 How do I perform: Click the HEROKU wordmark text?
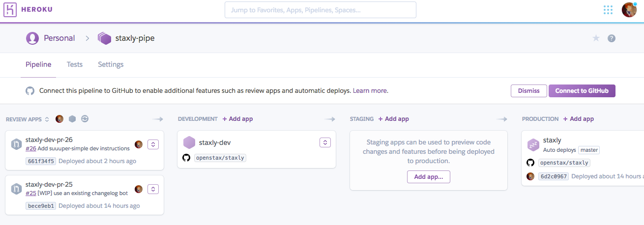click(x=37, y=10)
